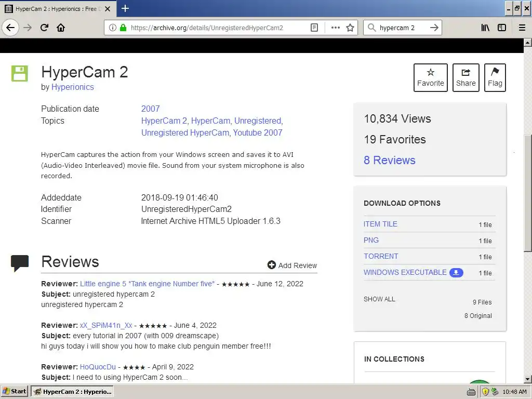Click the search magnifier icon

tap(372, 28)
